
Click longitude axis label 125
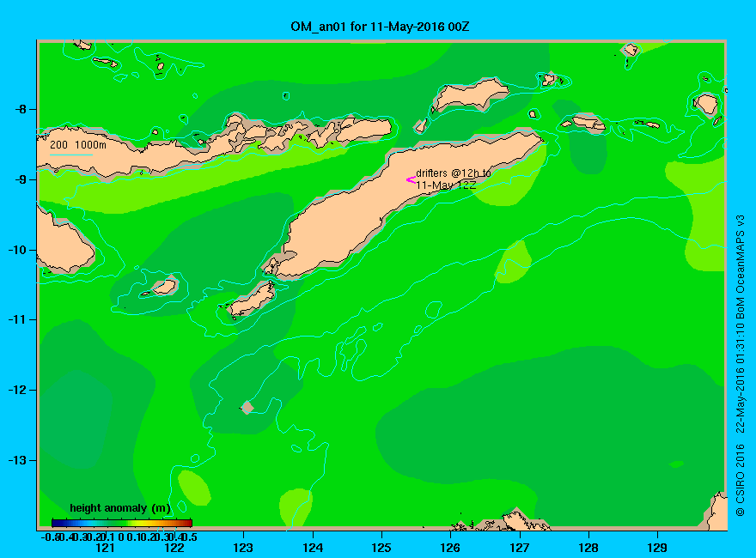(381, 548)
